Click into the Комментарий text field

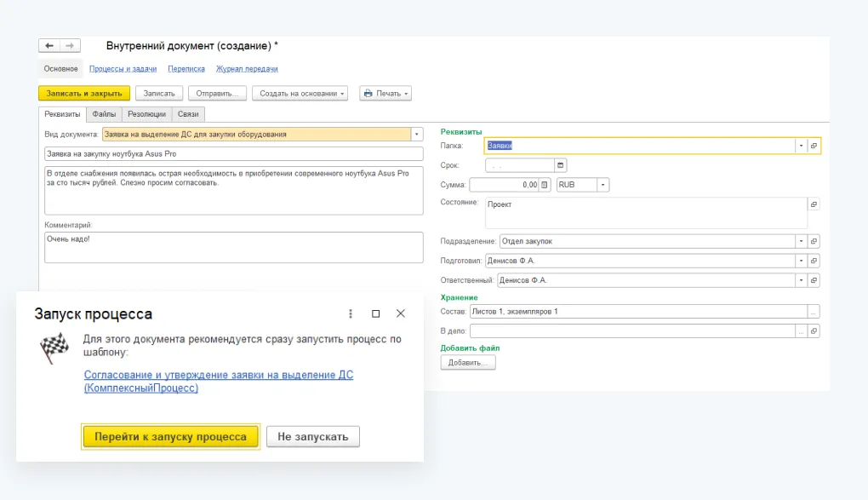pyautogui.click(x=233, y=247)
